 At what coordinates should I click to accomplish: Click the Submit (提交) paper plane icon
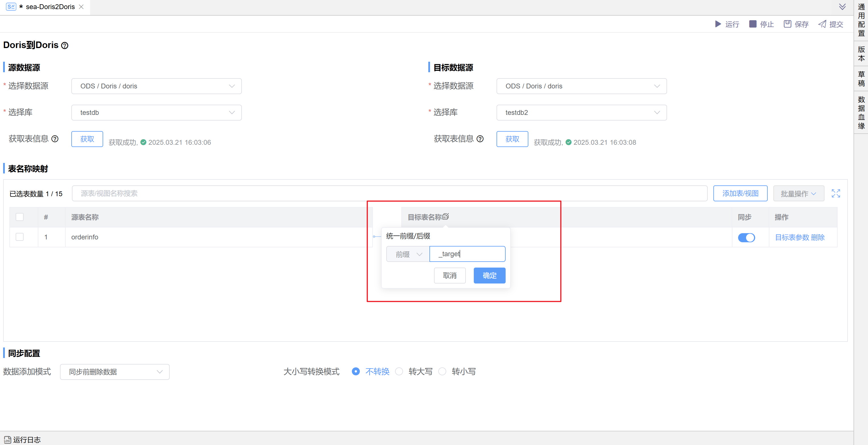click(822, 24)
